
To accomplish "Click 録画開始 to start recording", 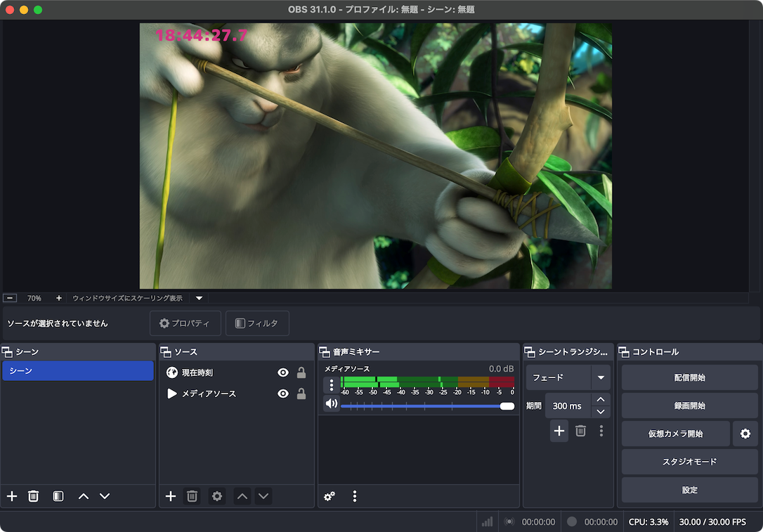I will (x=689, y=406).
